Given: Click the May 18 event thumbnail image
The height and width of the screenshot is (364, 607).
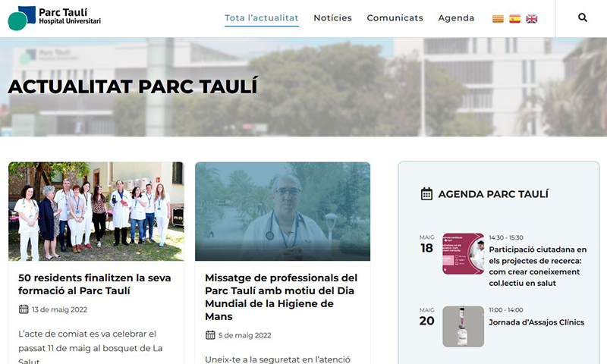Looking at the screenshot, I should (x=463, y=254).
